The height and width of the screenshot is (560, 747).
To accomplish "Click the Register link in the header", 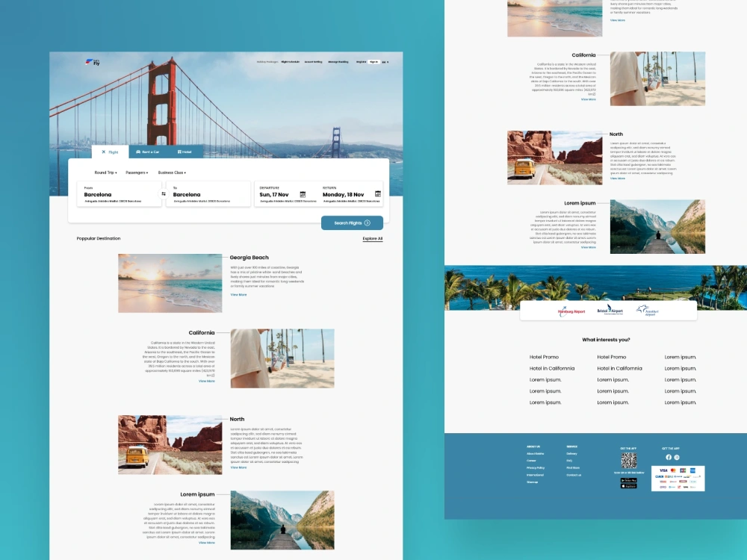I will click(x=361, y=62).
